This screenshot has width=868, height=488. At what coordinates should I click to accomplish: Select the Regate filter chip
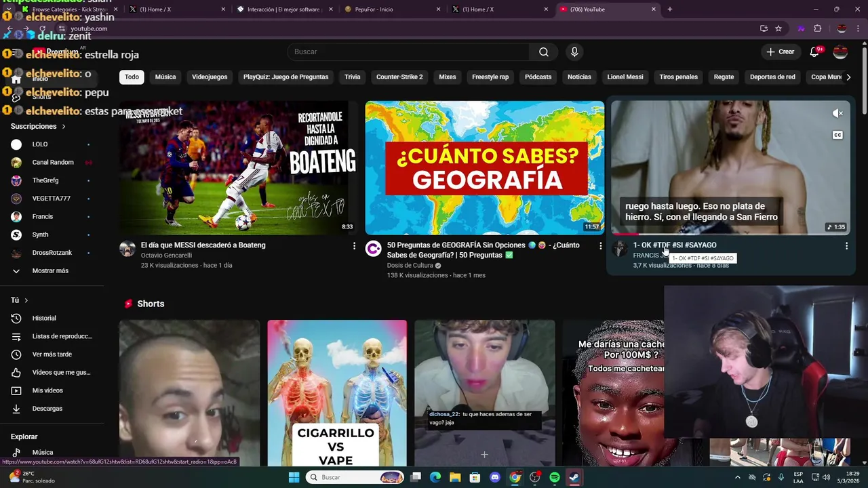pyautogui.click(x=724, y=77)
